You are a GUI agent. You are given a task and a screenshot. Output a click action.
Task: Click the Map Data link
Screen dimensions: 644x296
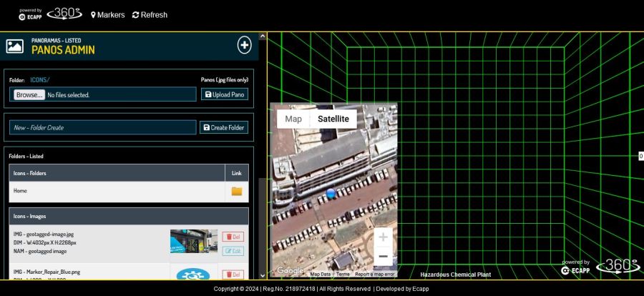point(321,275)
